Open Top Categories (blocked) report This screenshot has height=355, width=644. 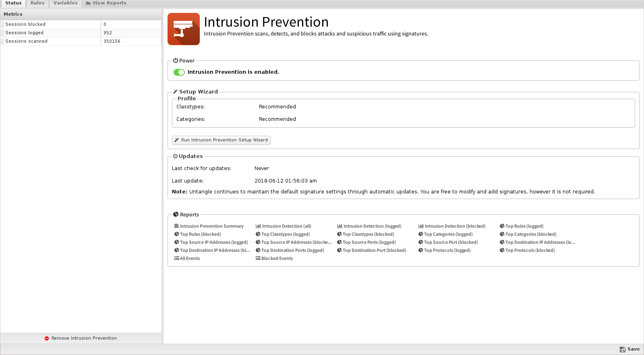tap(531, 234)
